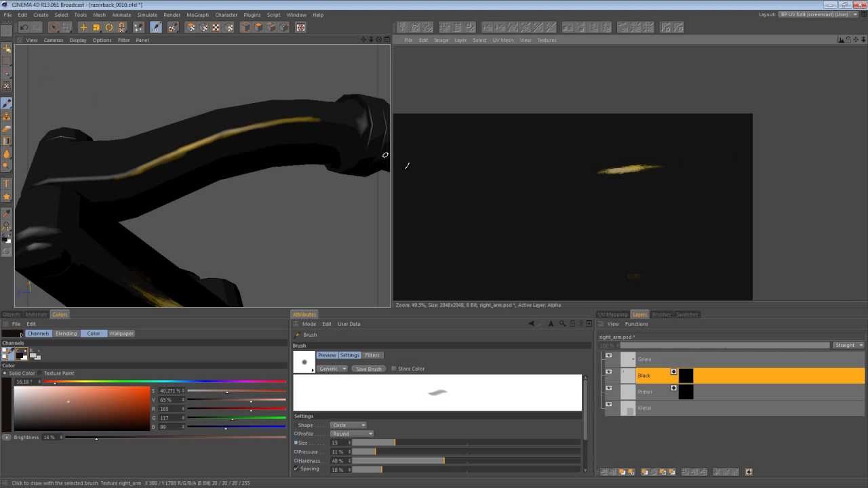Click the search magnifier icon in Attributes panel
This screenshot has width=868, height=488.
(x=562, y=324)
